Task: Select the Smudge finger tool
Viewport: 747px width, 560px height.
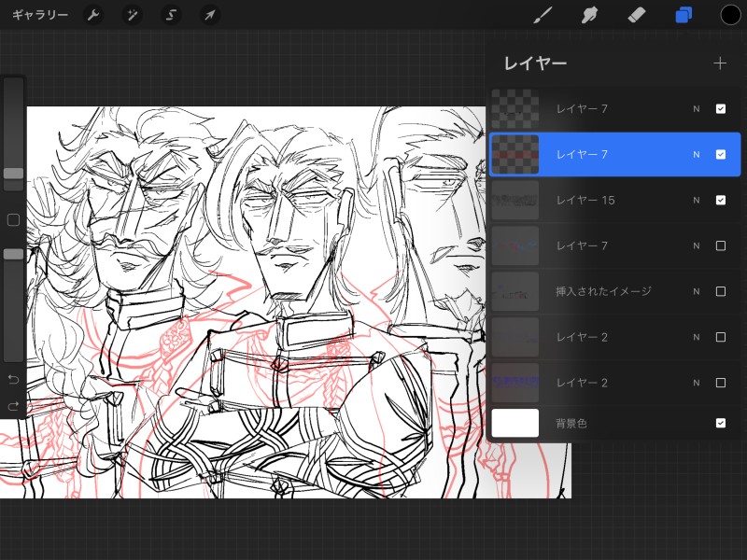Action: point(589,15)
